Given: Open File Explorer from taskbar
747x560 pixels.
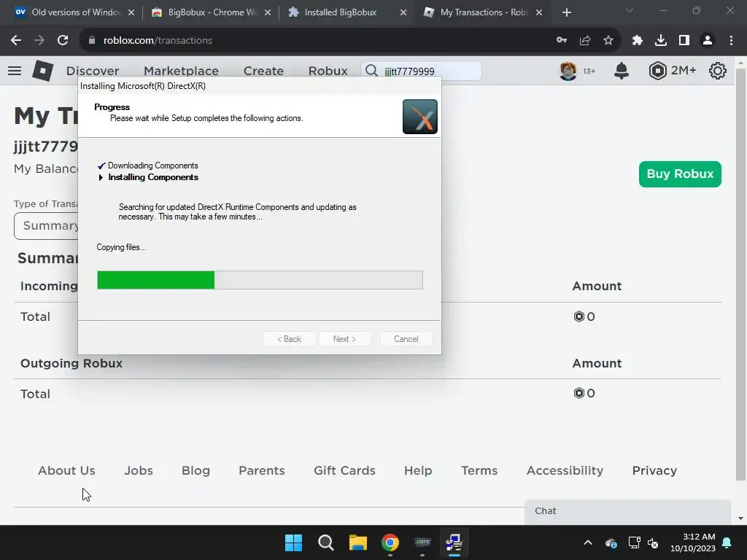Looking at the screenshot, I should pyautogui.click(x=357, y=542).
